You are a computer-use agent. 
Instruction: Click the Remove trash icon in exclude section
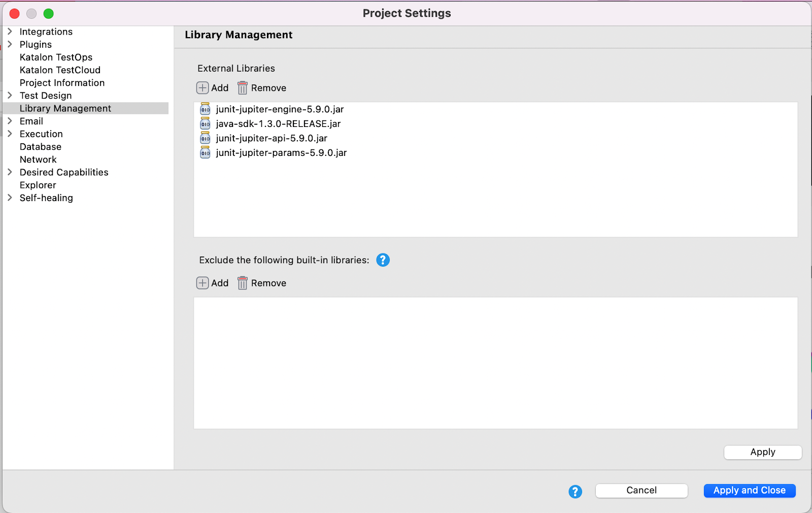(x=242, y=283)
